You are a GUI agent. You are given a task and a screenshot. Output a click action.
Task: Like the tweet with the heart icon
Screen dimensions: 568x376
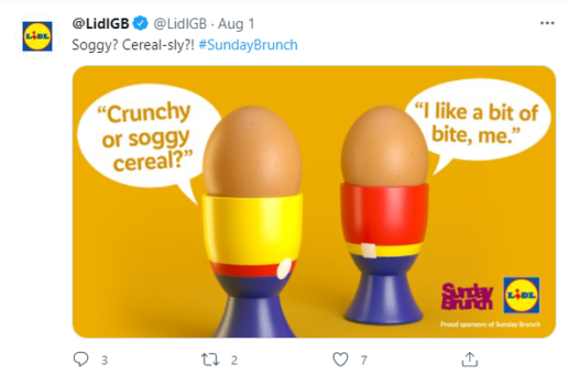[340, 359]
